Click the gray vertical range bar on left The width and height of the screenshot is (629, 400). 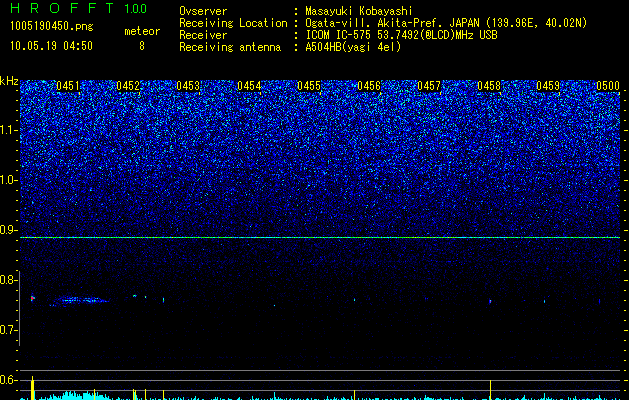[x=19, y=309]
